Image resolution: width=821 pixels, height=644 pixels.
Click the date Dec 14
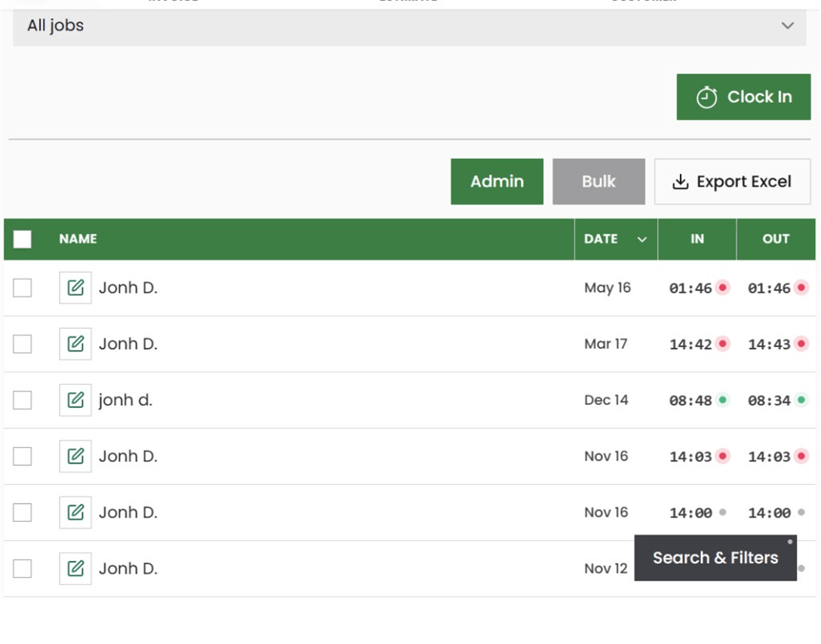[607, 400]
